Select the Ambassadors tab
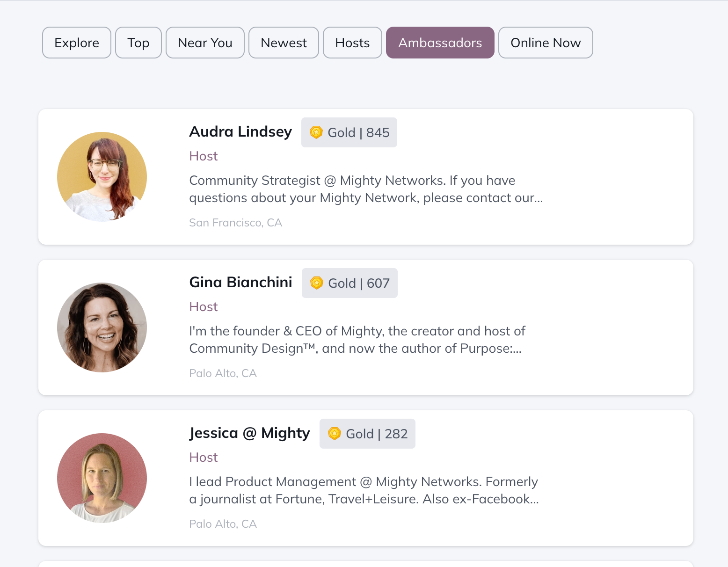 [x=440, y=43]
